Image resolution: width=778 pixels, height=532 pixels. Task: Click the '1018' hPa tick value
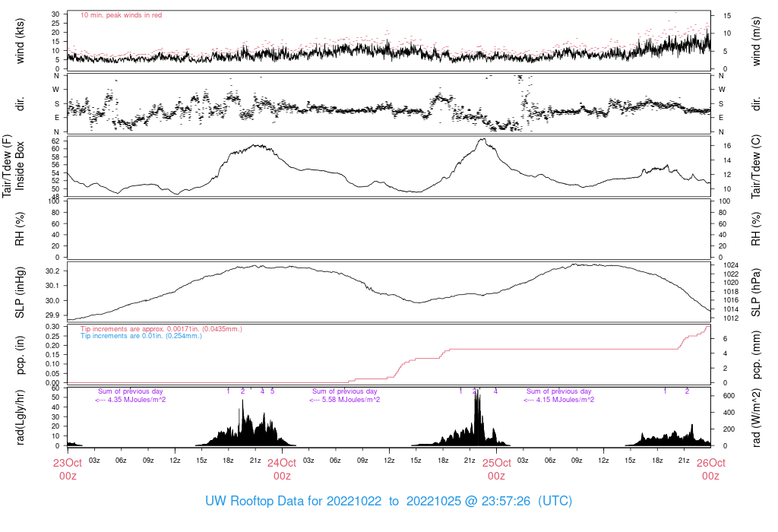point(731,292)
